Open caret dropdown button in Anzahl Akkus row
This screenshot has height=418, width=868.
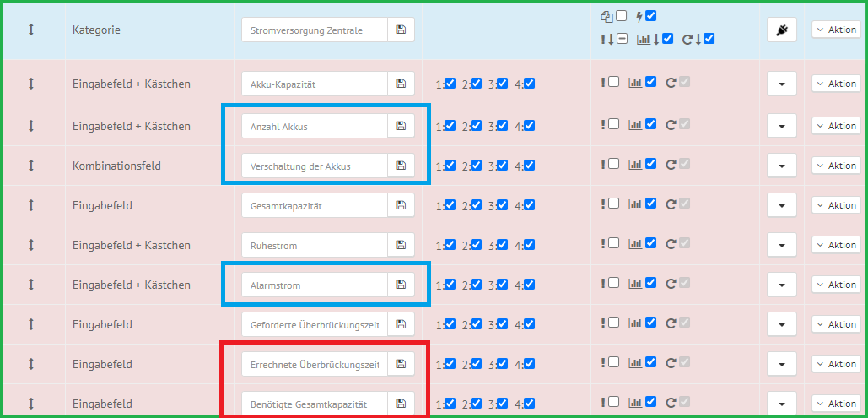click(782, 126)
